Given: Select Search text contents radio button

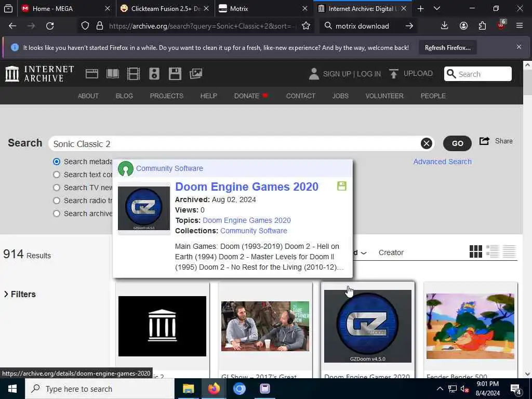Looking at the screenshot, I should point(57,175).
